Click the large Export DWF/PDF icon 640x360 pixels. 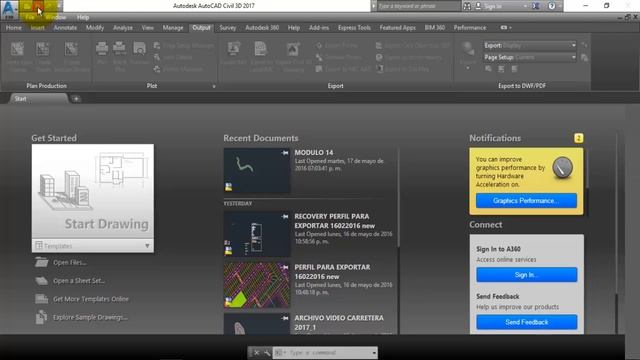[468, 49]
